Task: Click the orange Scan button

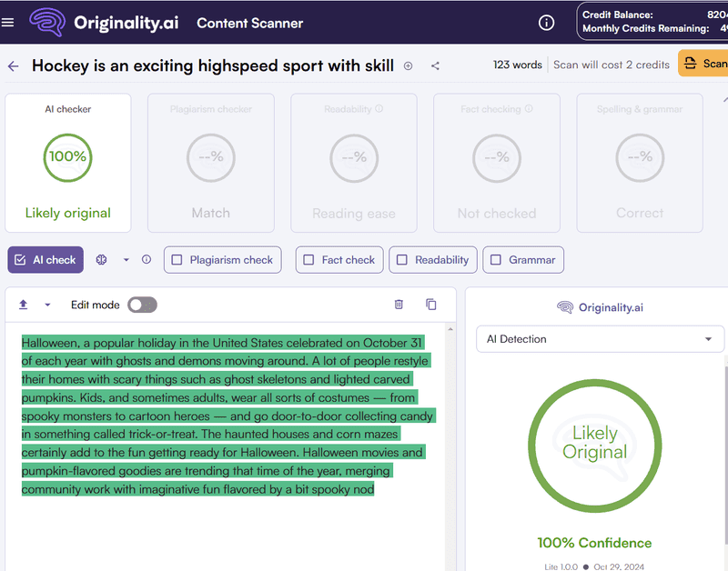Action: tap(703, 64)
